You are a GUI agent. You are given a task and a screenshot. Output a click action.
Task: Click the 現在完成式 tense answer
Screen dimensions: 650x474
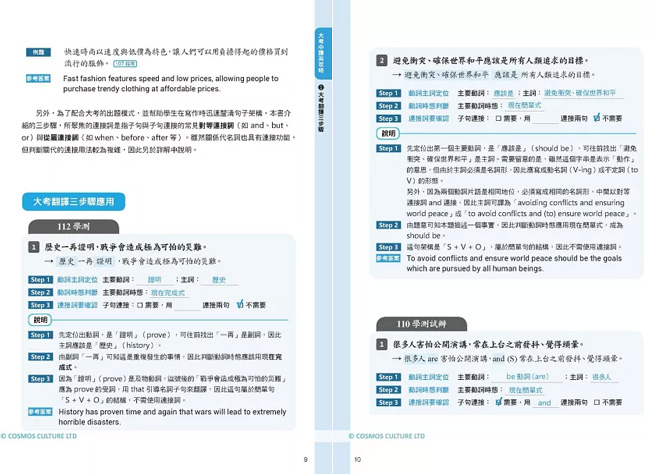[168, 293]
